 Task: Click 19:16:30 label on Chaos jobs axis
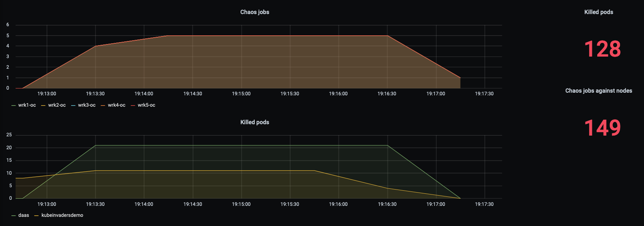(387, 94)
